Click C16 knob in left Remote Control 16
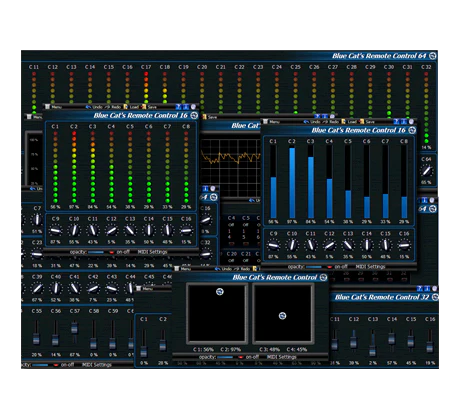The image size is (460, 416). coord(186,230)
